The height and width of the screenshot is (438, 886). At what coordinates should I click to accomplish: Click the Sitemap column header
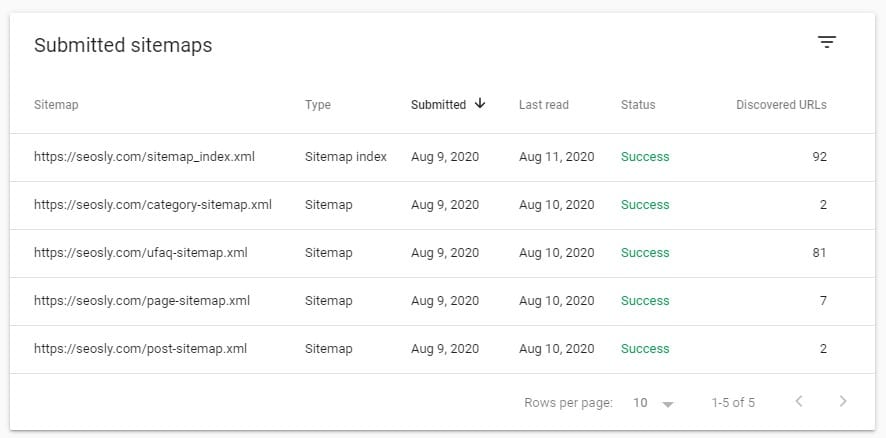click(56, 105)
